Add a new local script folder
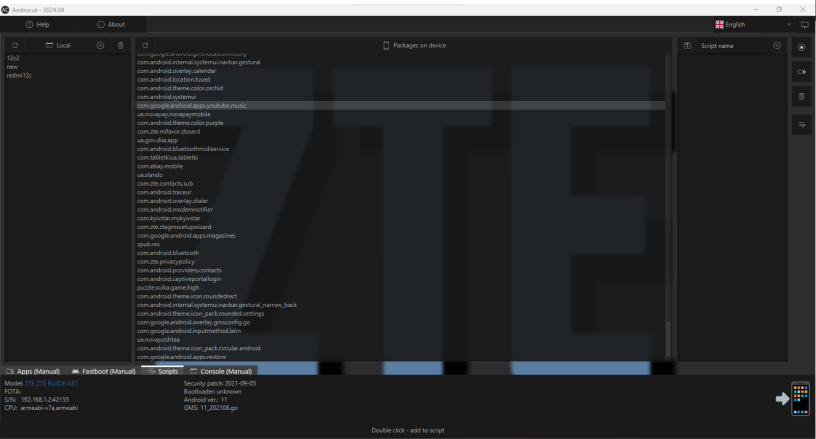The height and width of the screenshot is (439, 816). pyautogui.click(x=100, y=46)
